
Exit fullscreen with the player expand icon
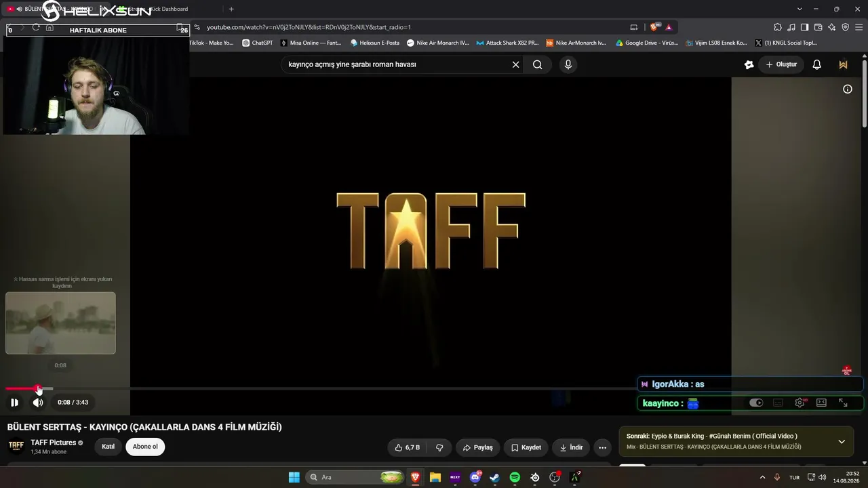(843, 403)
